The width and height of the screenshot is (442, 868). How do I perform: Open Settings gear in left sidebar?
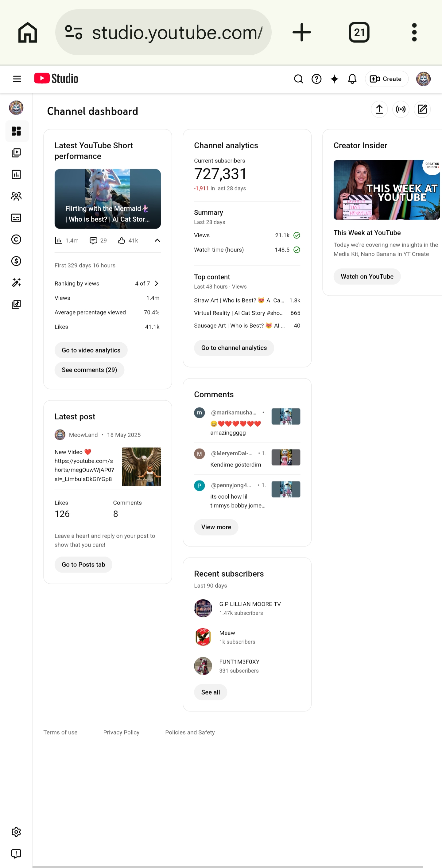point(16,832)
